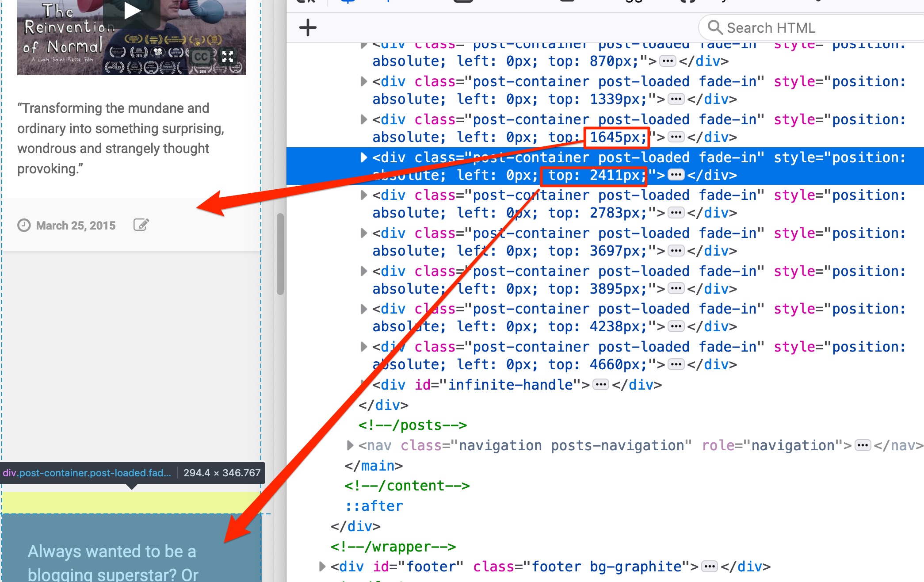Image resolution: width=924 pixels, height=582 pixels.
Task: Click the video fullscreen icon
Action: [228, 56]
